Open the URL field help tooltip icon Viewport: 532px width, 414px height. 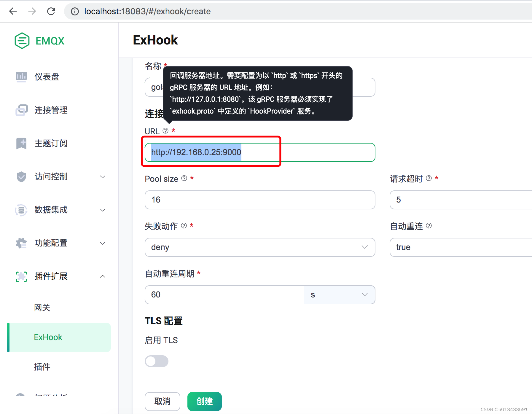(x=165, y=130)
